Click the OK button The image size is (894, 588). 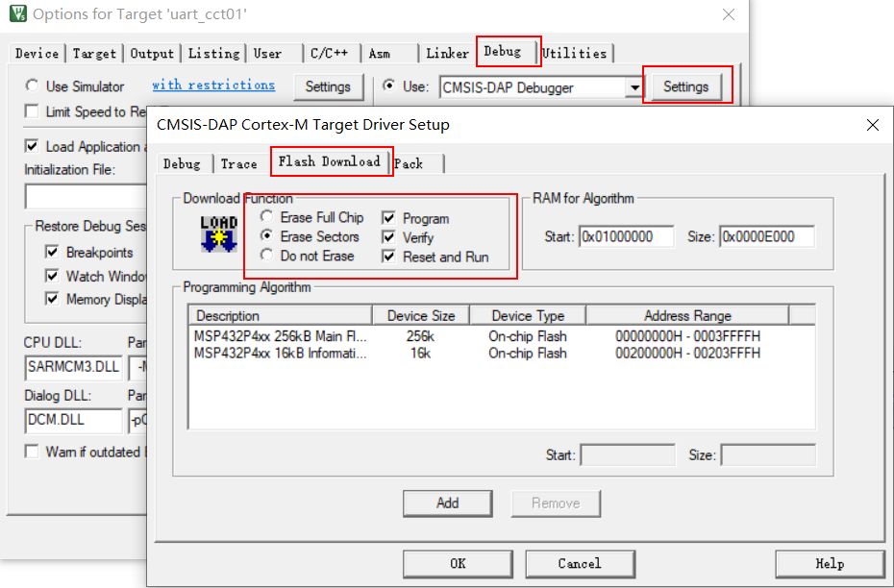(x=458, y=563)
